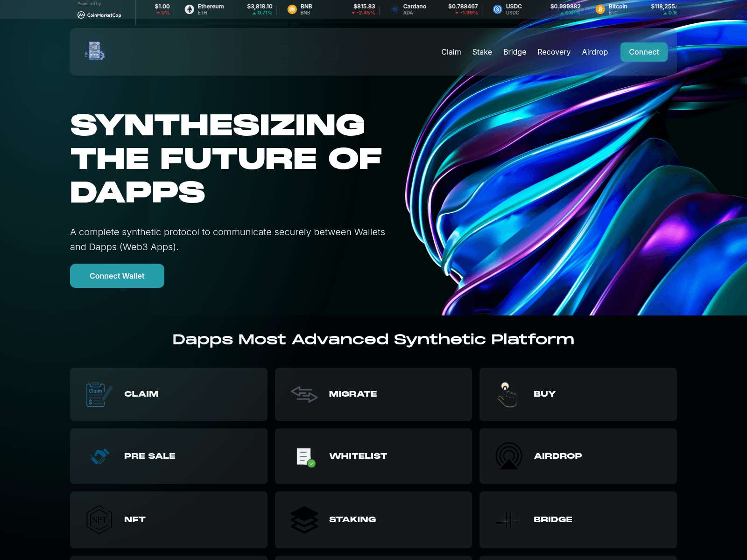Open the CoinMarketCap logo link
The height and width of the screenshot is (560, 747).
coord(99,15)
